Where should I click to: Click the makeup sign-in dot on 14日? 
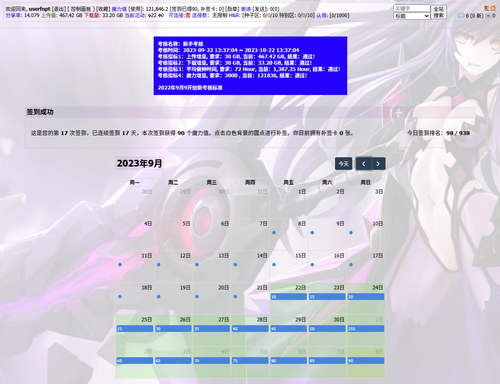pos(235,265)
